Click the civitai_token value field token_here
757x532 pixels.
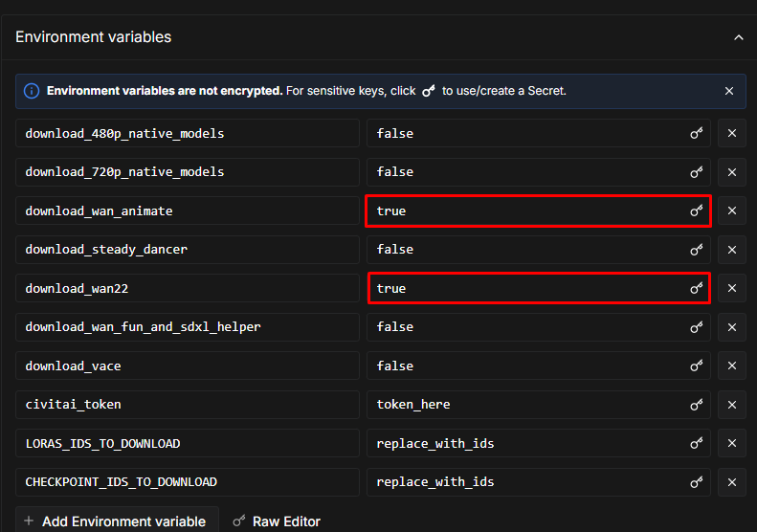[526, 404]
